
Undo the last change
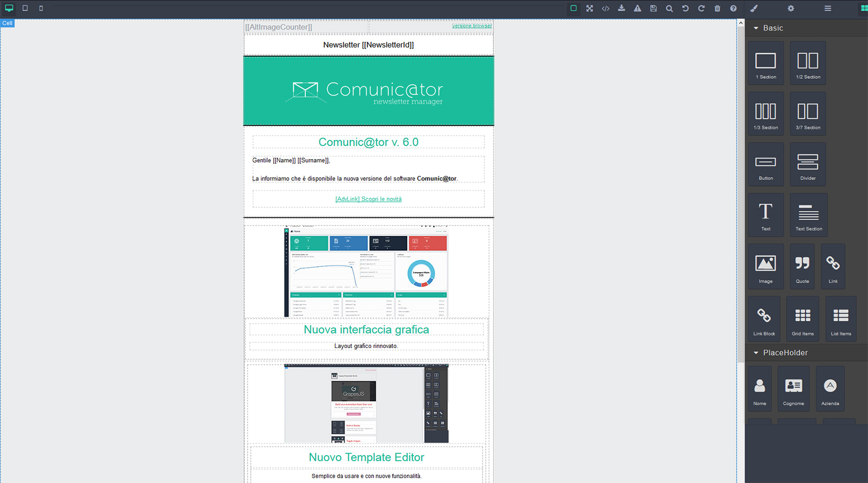(x=685, y=8)
